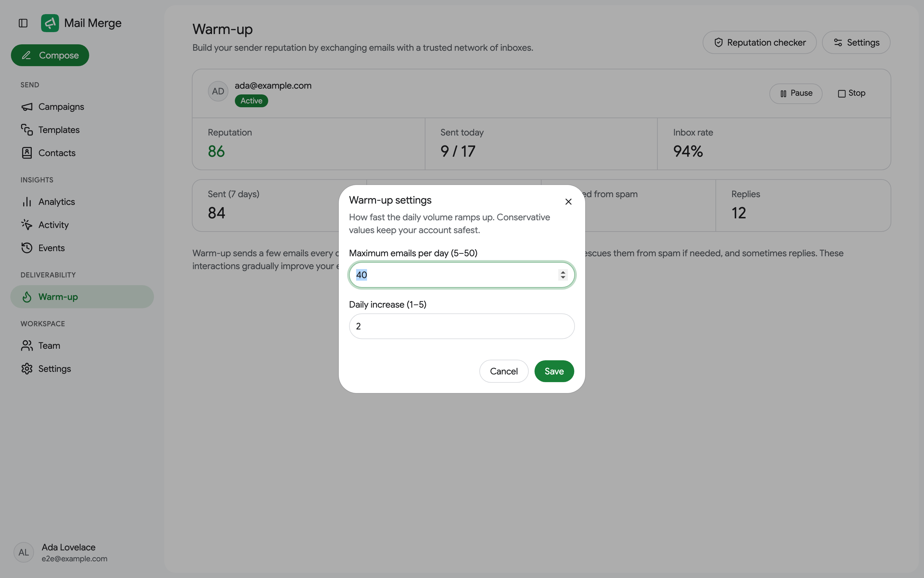Stop the warm-up for ada@example.com
924x578 pixels.
[x=851, y=93]
